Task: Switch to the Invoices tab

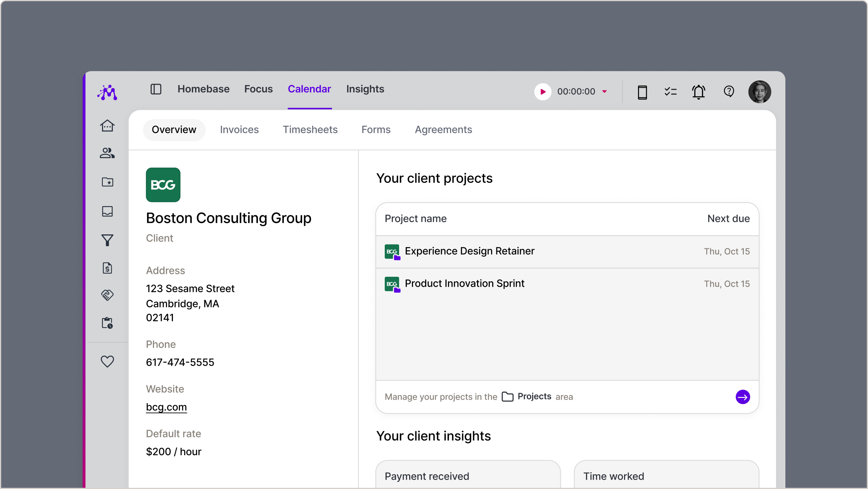Action: 239,130
